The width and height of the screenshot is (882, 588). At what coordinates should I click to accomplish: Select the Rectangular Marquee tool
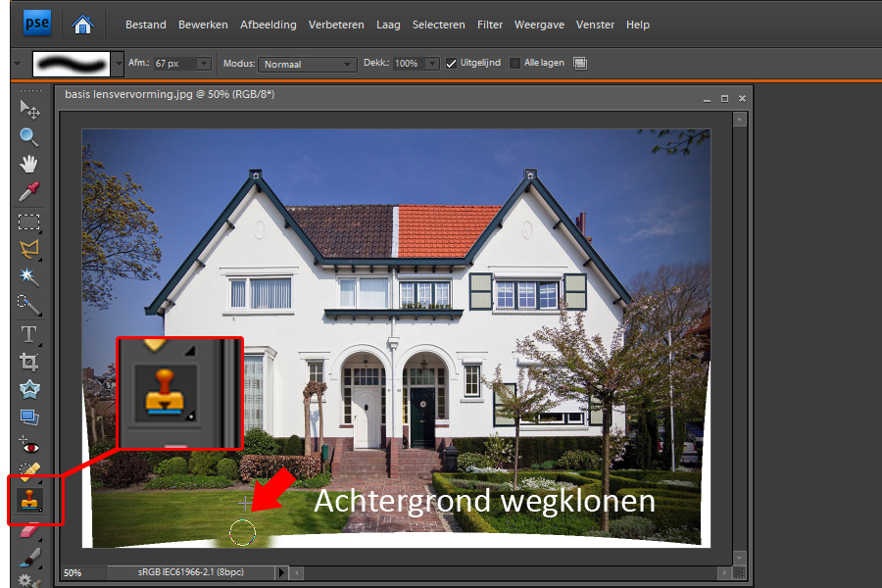29,221
